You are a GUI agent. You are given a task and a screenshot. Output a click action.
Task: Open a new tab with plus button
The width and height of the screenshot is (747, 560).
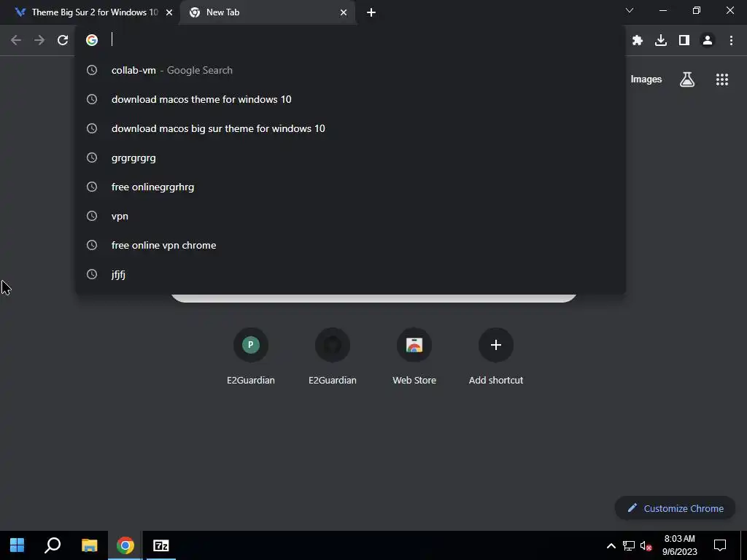pos(371,12)
